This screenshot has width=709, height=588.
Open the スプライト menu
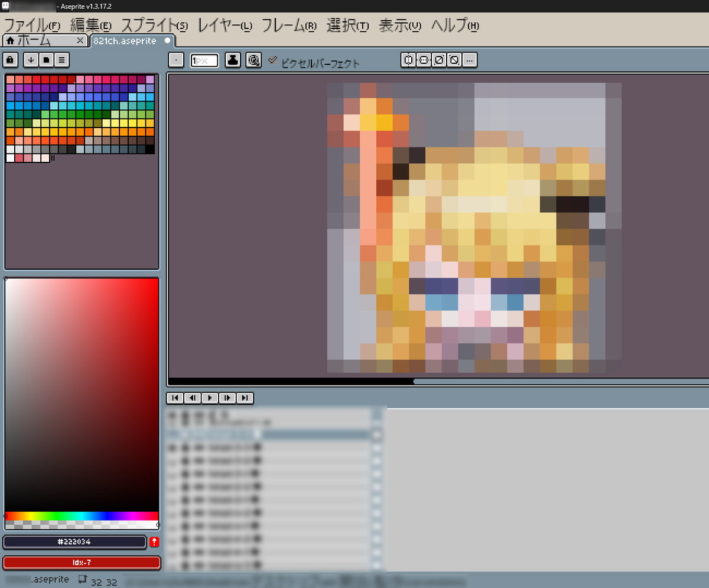(x=154, y=25)
